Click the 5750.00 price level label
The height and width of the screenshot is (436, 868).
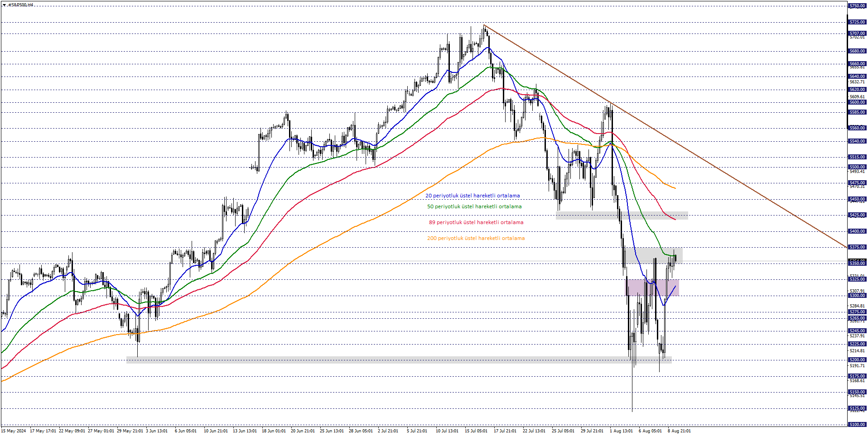pos(857,6)
